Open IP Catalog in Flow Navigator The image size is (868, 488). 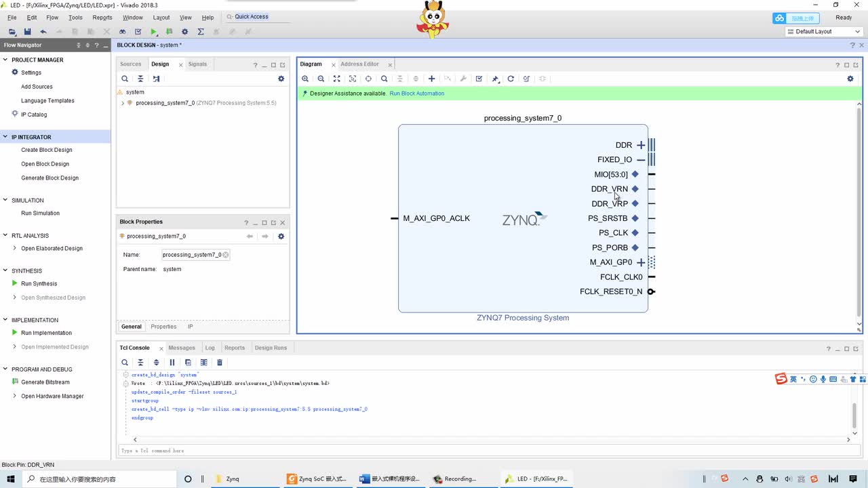[x=34, y=115]
